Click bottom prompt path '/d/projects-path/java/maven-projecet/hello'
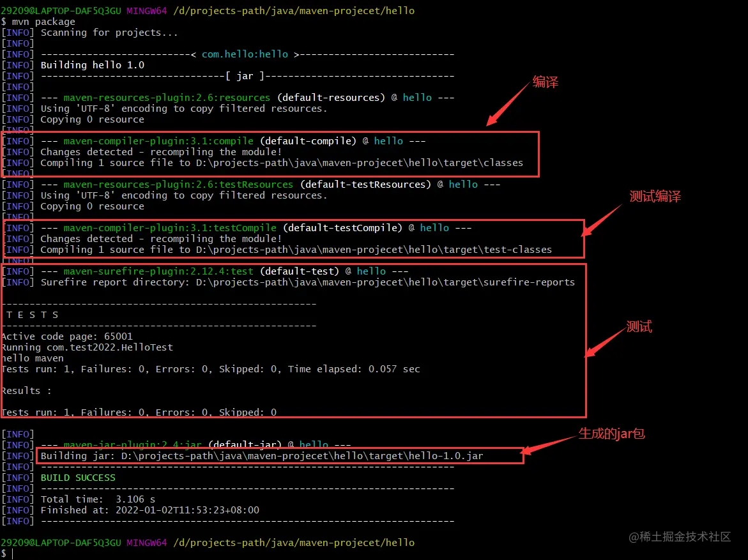This screenshot has width=748, height=560. pos(294,543)
